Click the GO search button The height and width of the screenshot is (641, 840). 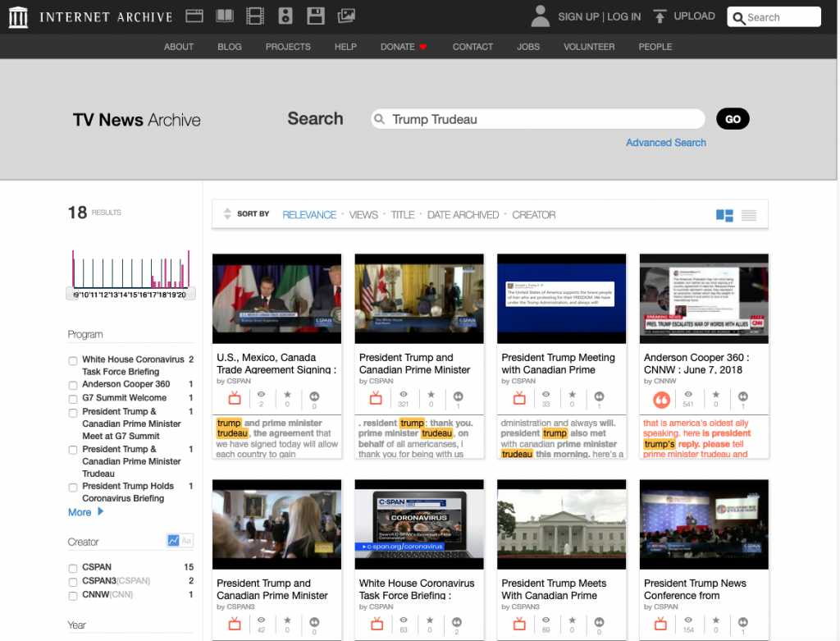coord(733,119)
